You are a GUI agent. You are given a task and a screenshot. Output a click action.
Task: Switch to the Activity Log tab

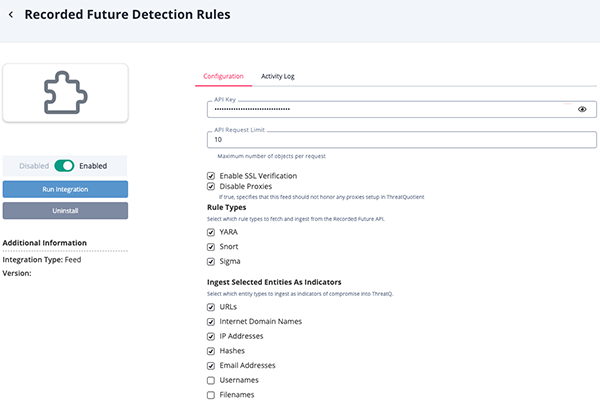[x=277, y=76]
